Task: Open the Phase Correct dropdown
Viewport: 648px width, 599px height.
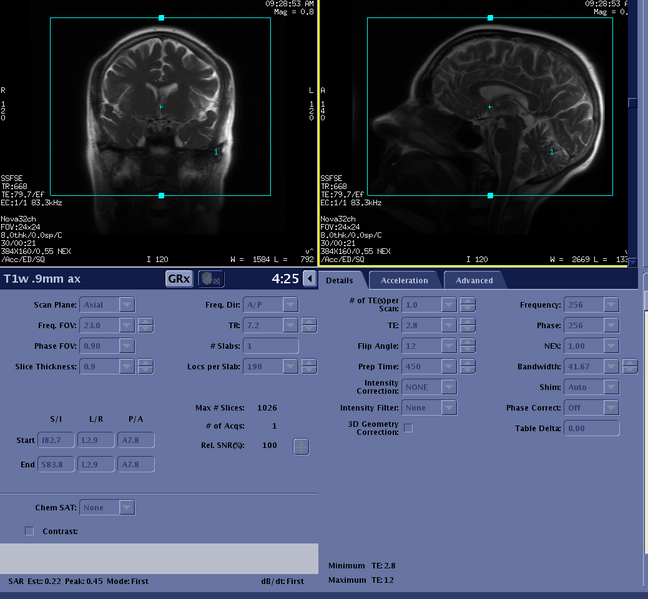Action: tap(611, 408)
